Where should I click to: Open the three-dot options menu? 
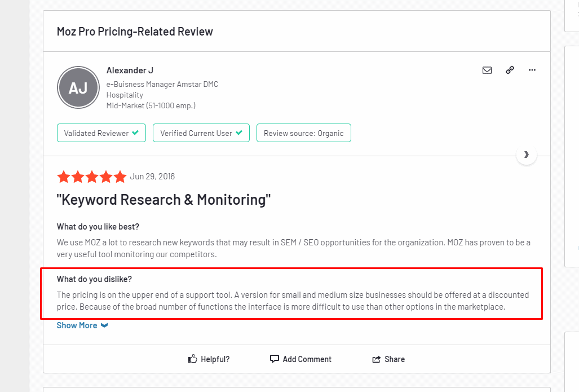click(532, 70)
